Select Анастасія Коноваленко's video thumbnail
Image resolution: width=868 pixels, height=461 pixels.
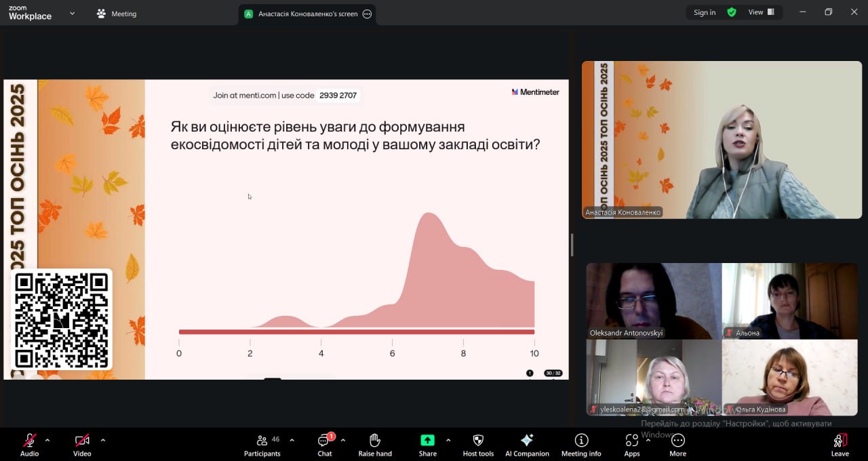722,140
